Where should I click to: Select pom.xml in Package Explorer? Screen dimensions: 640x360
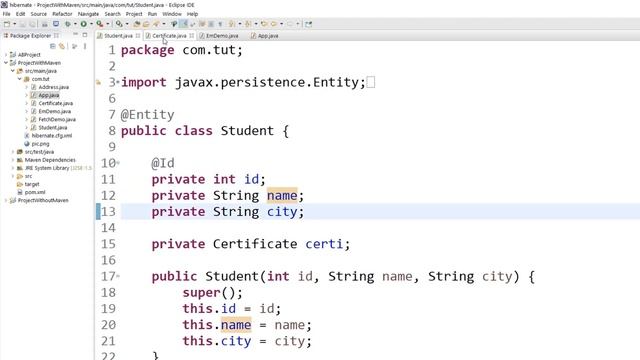pyautogui.click(x=35, y=192)
